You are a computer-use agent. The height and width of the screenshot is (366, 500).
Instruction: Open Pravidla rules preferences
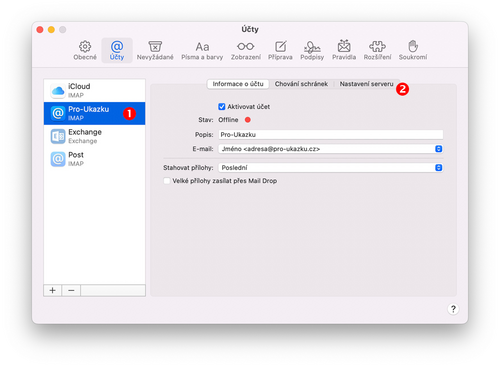click(344, 51)
